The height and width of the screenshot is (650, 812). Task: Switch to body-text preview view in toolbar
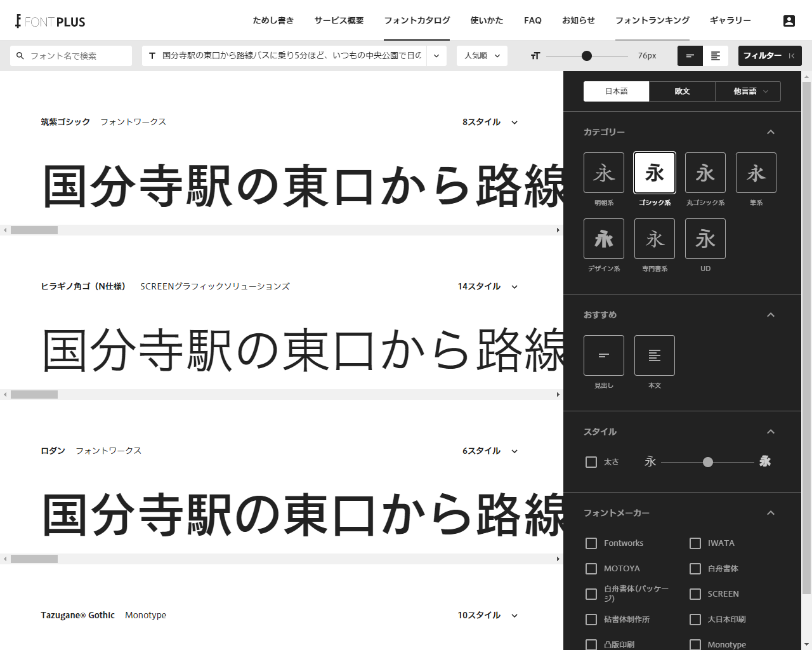tap(716, 56)
